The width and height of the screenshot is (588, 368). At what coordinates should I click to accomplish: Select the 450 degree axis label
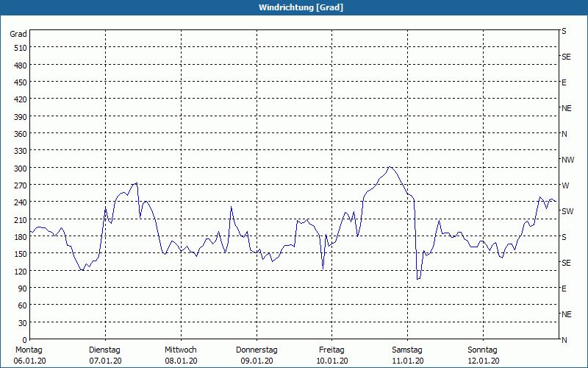tap(21, 82)
